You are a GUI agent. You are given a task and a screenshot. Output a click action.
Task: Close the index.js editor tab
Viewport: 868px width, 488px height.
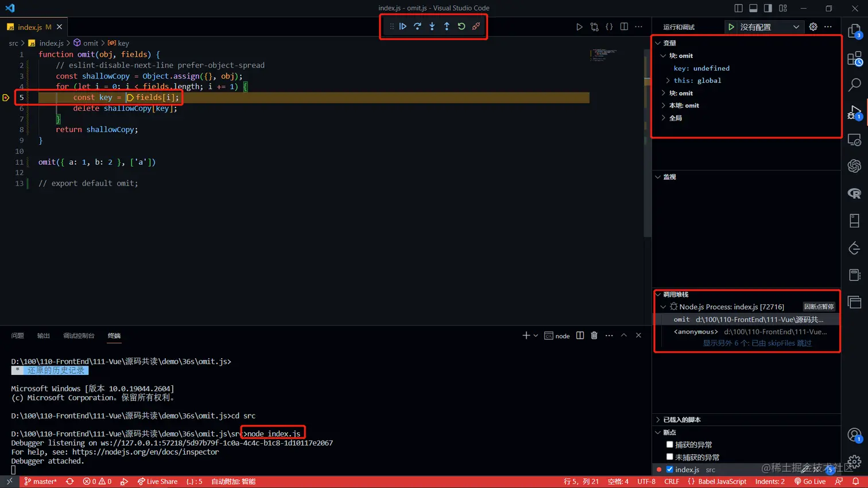click(x=59, y=27)
